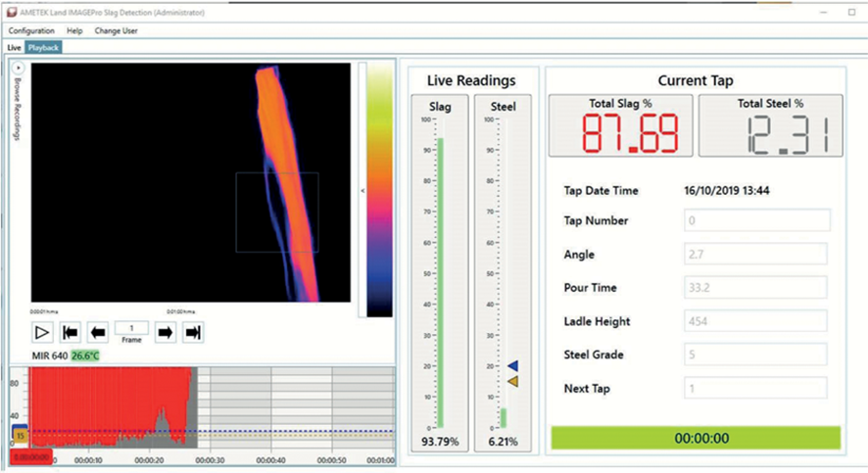
Task: Collapse the color palette with small arrow
Action: point(362,191)
